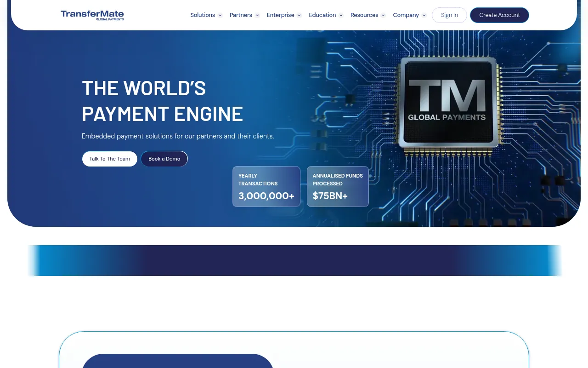Viewport: 588px width, 368px height.
Task: Expand the Resources dropdown chevron
Action: (x=383, y=15)
